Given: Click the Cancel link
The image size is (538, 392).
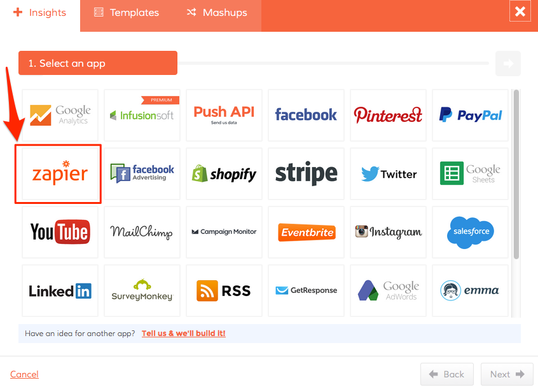Looking at the screenshot, I should click(24, 374).
